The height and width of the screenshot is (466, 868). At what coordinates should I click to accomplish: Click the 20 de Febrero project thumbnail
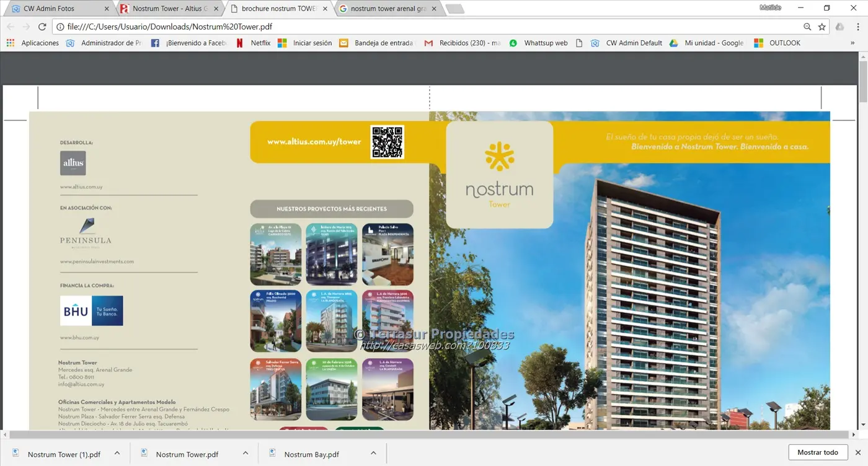tap(332, 389)
